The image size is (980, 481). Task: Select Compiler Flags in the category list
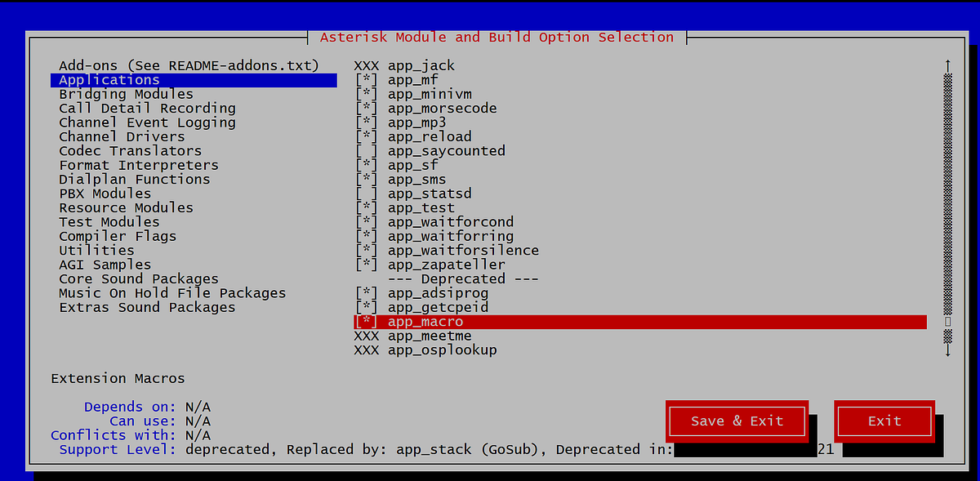coord(117,235)
